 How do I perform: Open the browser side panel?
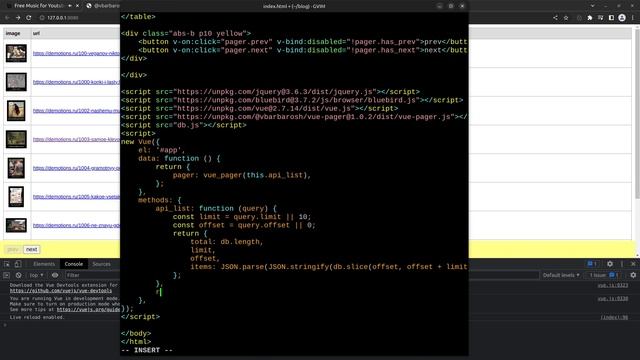(611, 18)
